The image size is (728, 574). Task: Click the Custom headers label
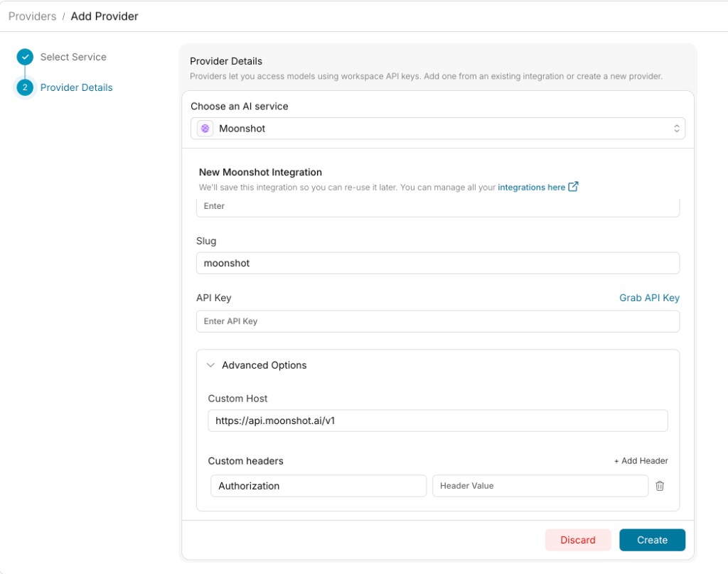point(245,461)
